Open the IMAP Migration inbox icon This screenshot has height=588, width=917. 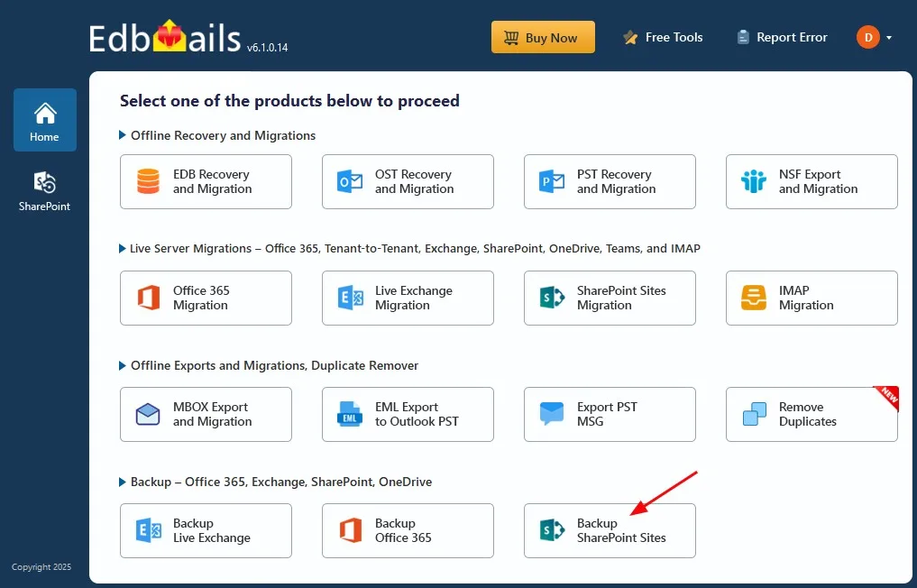coord(754,298)
